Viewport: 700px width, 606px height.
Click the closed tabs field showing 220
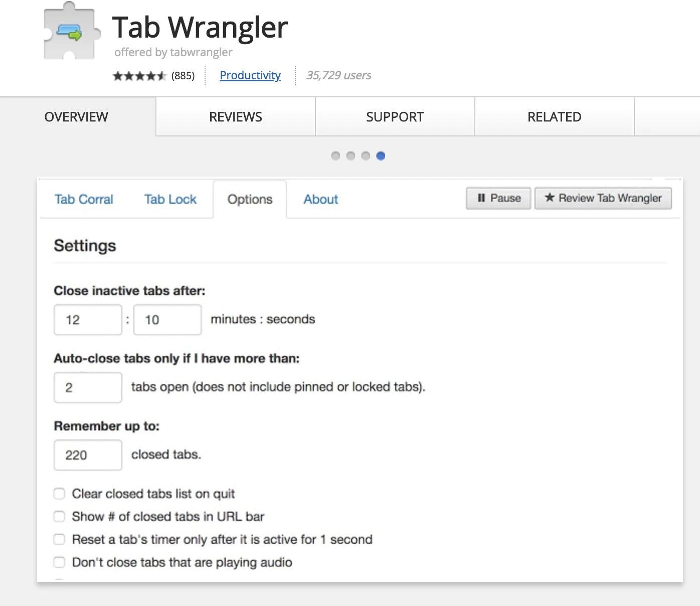pyautogui.click(x=87, y=455)
